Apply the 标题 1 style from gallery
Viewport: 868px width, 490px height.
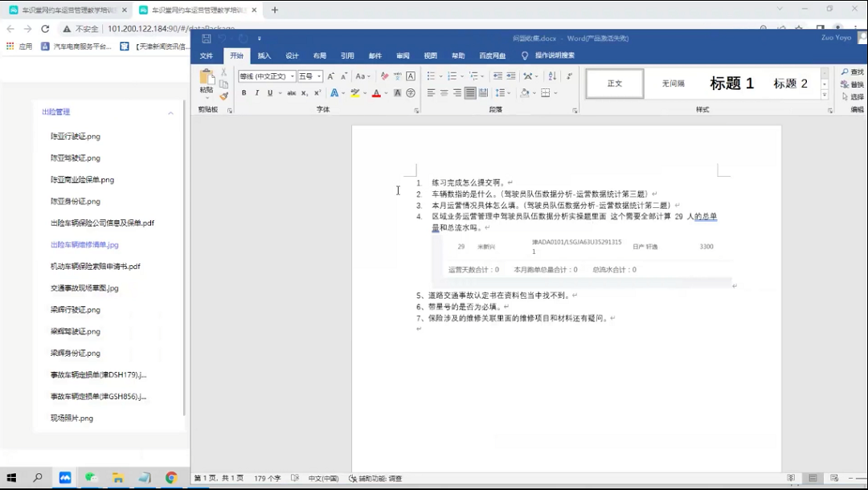click(731, 84)
